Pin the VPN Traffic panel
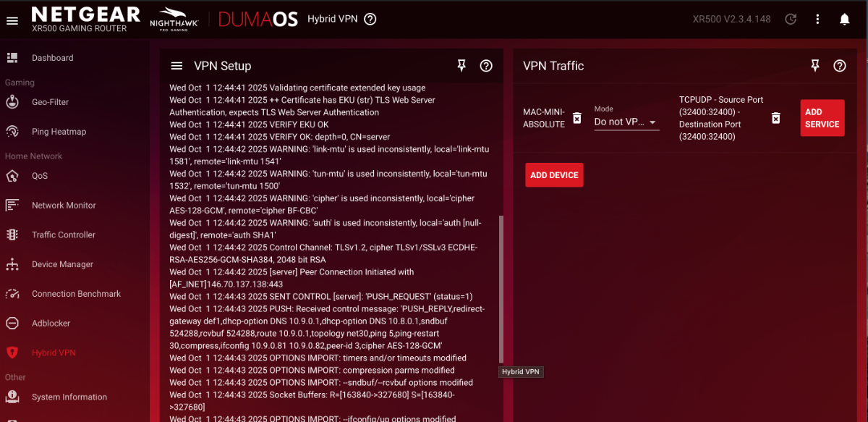The height and width of the screenshot is (422, 868). tap(815, 66)
